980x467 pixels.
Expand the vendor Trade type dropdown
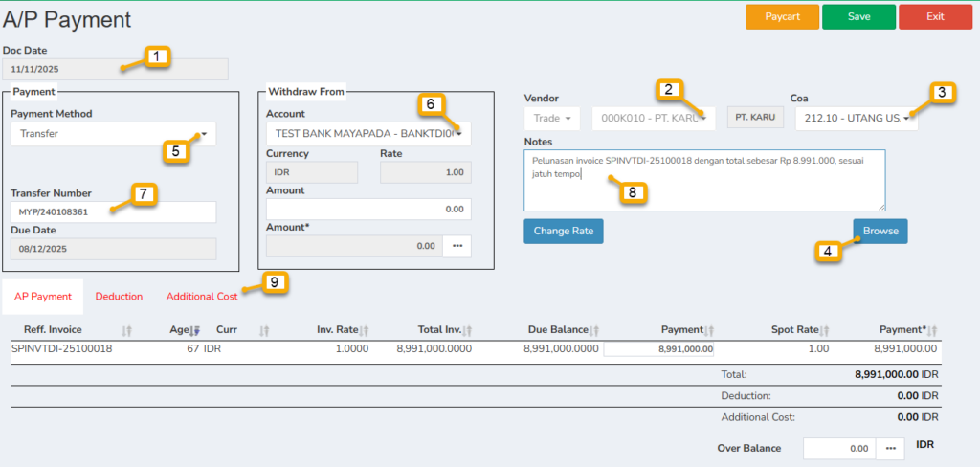pyautogui.click(x=552, y=119)
